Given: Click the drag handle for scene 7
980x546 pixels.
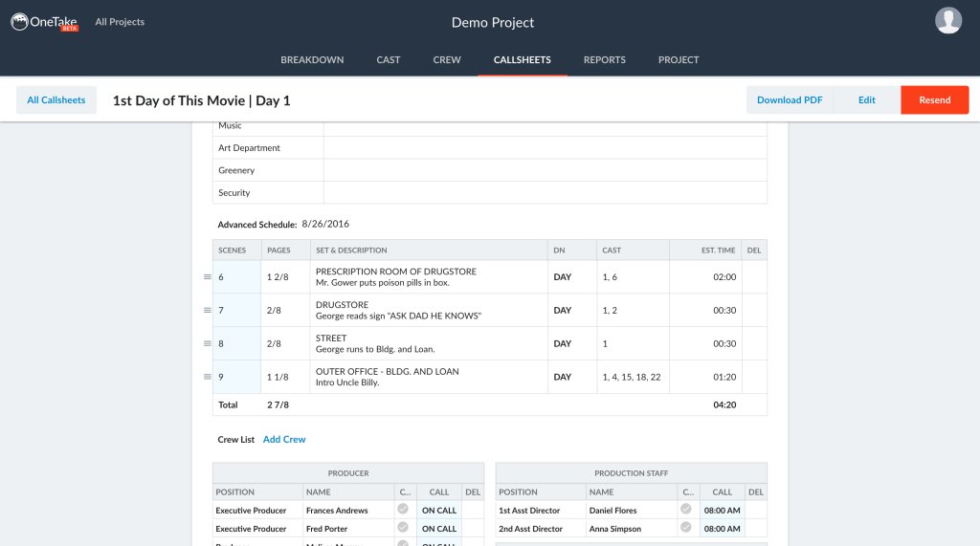Looking at the screenshot, I should [208, 310].
